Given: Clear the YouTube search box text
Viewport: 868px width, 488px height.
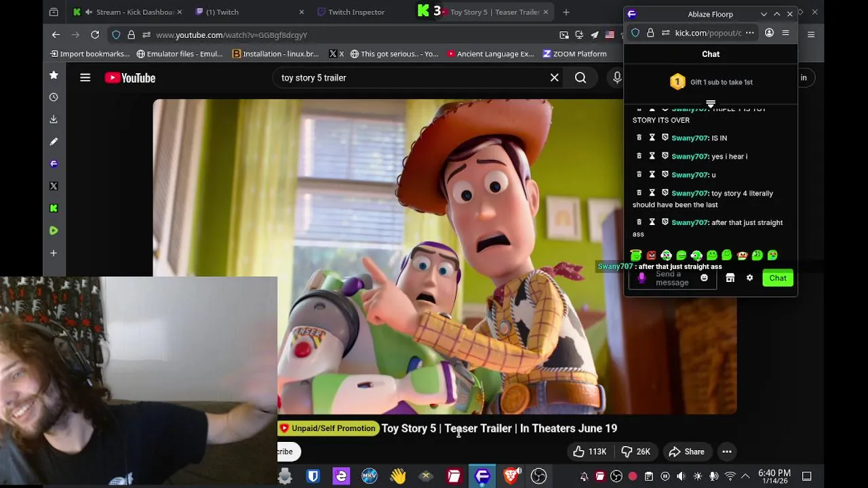Looking at the screenshot, I should coord(554,78).
